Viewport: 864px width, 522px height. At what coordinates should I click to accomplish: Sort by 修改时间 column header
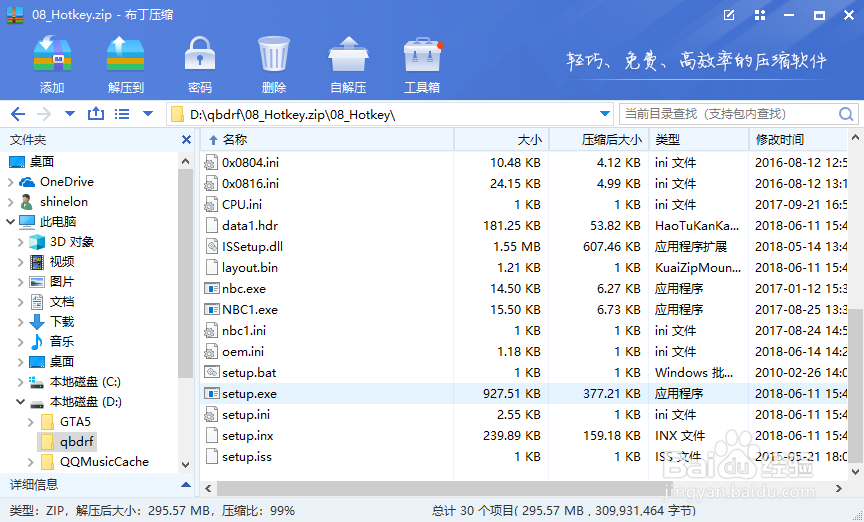(798, 140)
